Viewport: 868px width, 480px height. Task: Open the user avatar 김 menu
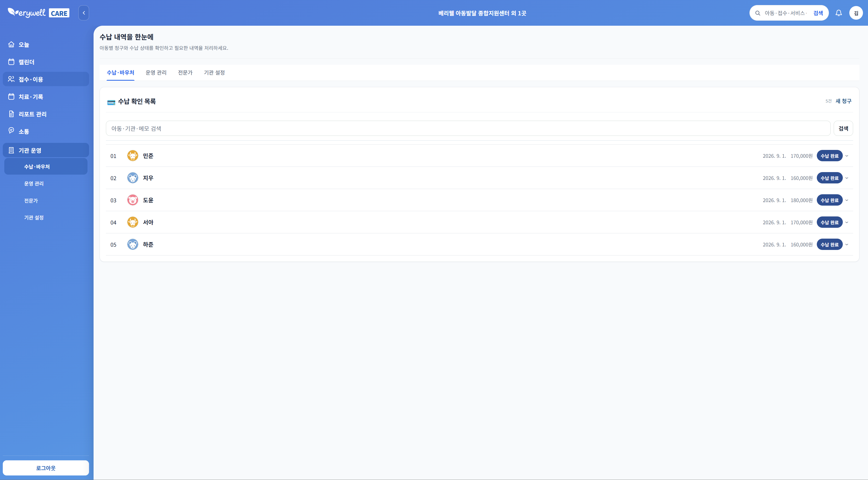(856, 13)
